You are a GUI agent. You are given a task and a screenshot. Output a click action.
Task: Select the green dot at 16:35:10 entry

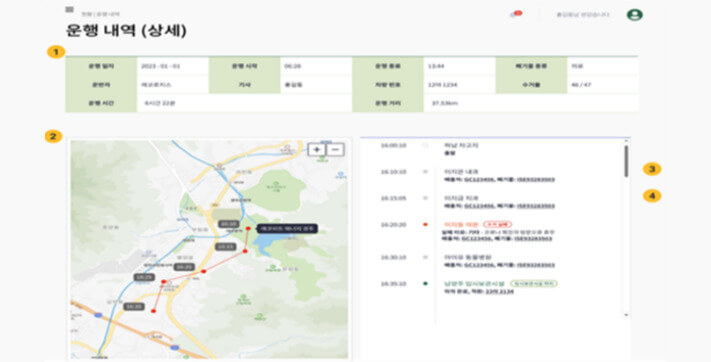click(x=425, y=284)
